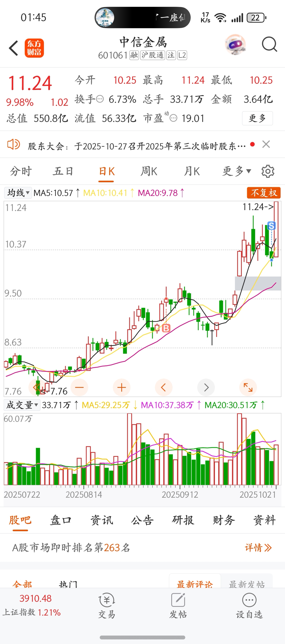Tap the back arrow icon
The image size is (285, 644).
click(x=14, y=48)
